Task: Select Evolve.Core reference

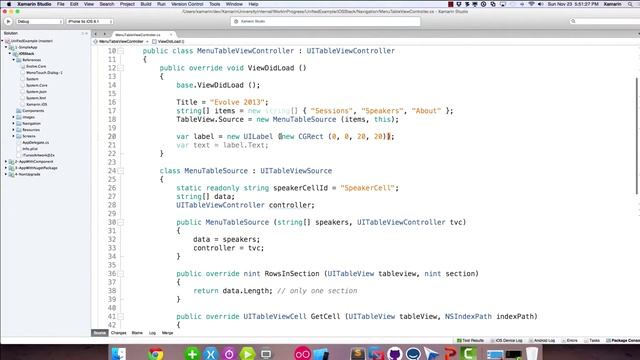Action: (x=36, y=66)
